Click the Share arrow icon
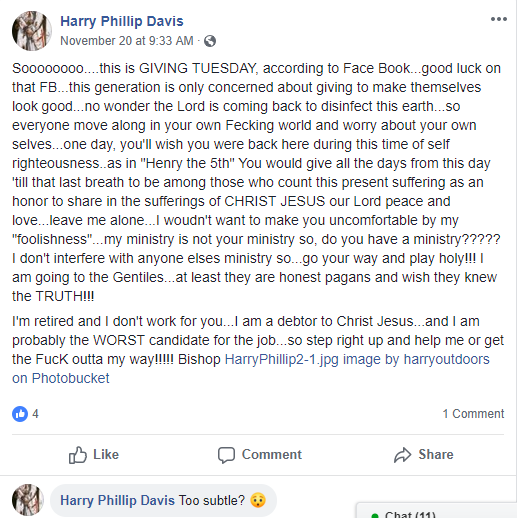 pos(403,455)
